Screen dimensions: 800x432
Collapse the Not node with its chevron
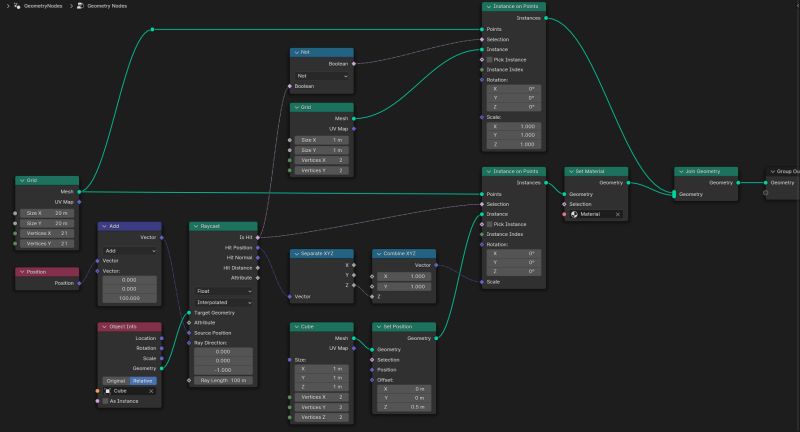click(296, 53)
